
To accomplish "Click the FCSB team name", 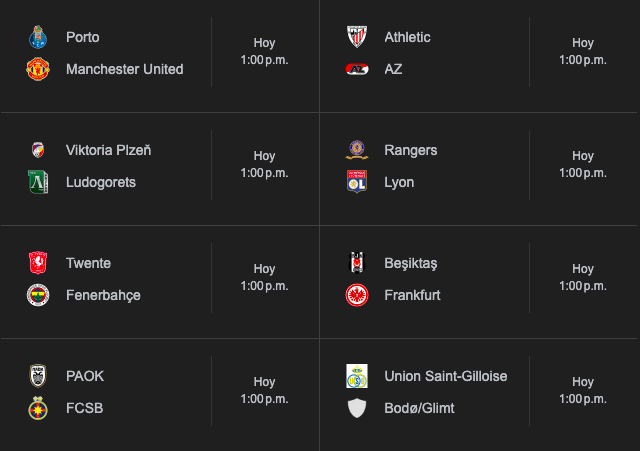I will pos(84,409).
